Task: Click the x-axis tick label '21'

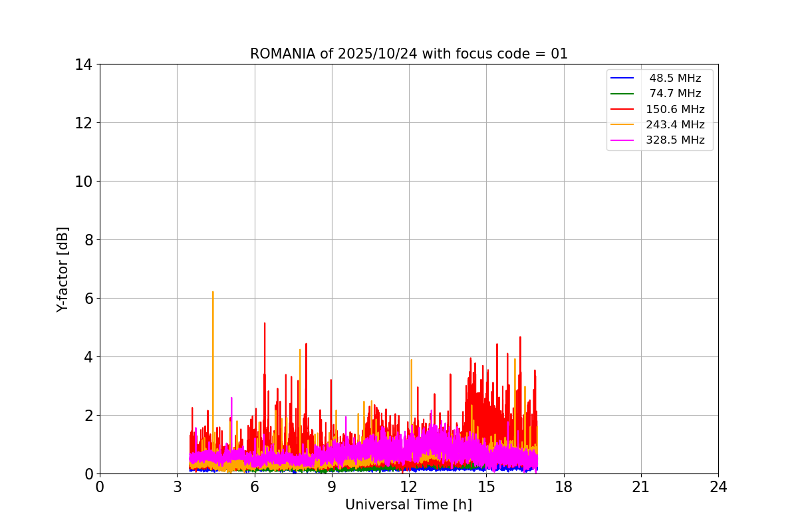Action: point(641,487)
